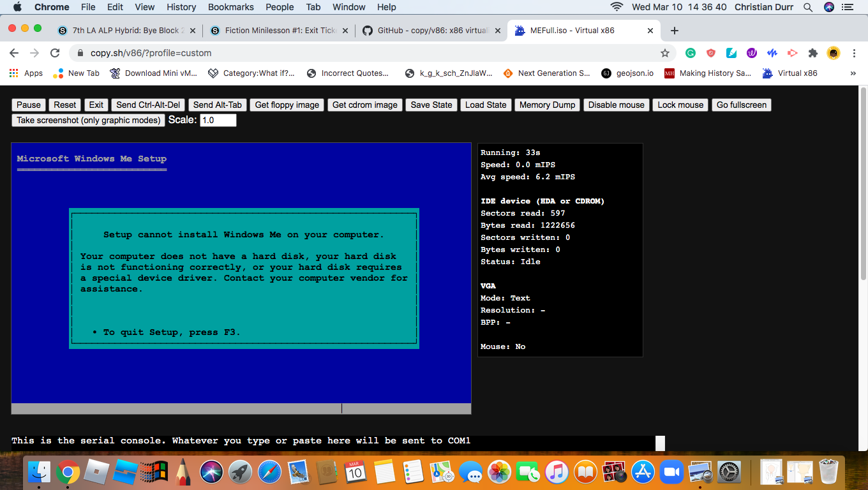Pause the virtual machine
Image resolution: width=868 pixels, height=490 pixels.
28,105
